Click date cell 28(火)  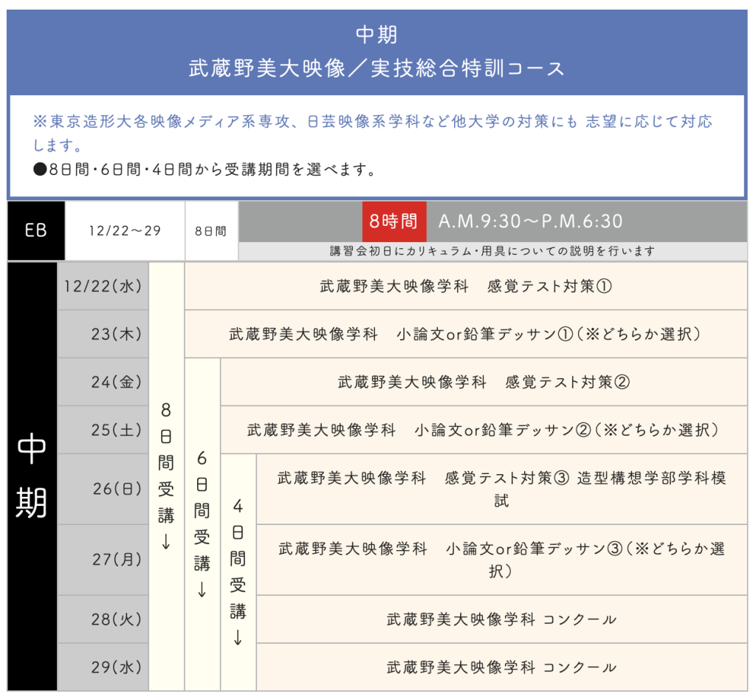(x=103, y=619)
